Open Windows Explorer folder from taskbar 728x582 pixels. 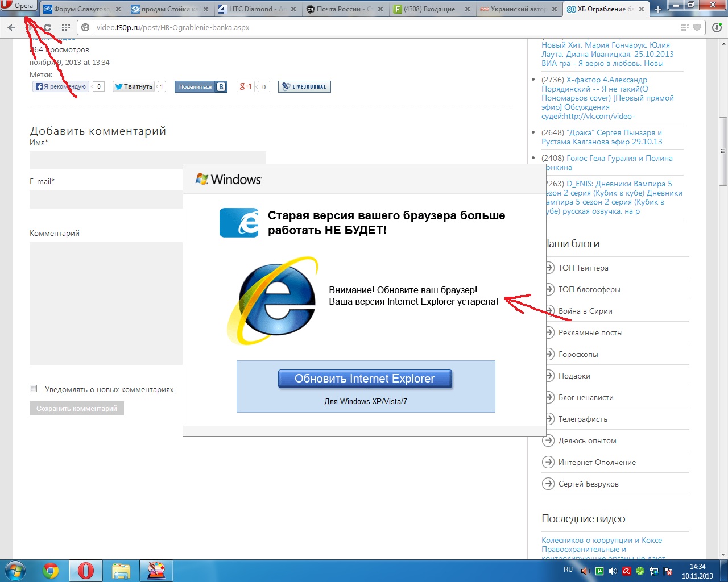121,571
